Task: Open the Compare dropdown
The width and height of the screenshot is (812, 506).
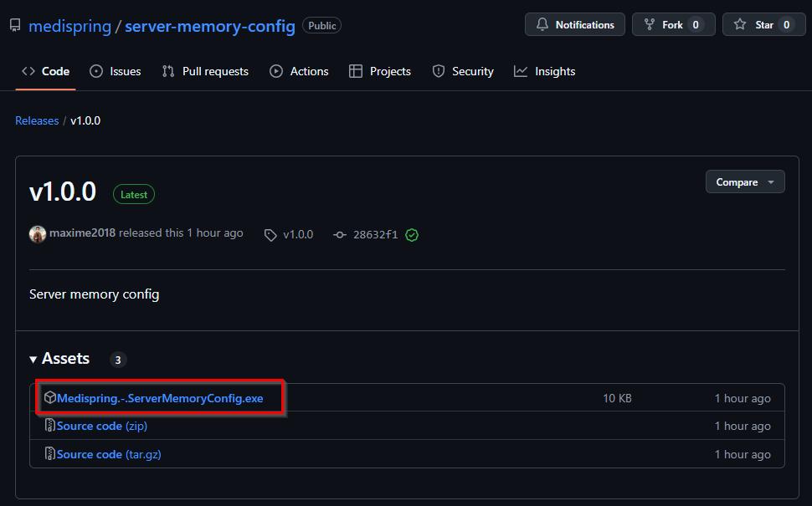Action: pos(745,182)
